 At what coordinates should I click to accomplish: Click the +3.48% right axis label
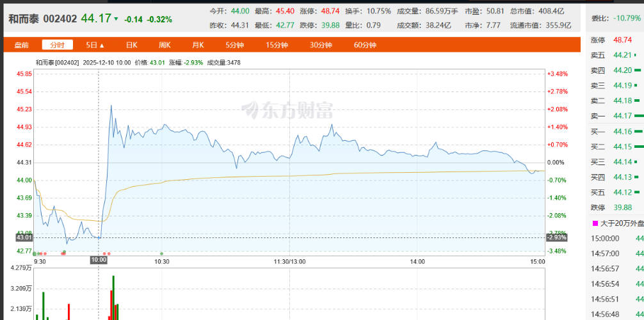[x=558, y=74]
